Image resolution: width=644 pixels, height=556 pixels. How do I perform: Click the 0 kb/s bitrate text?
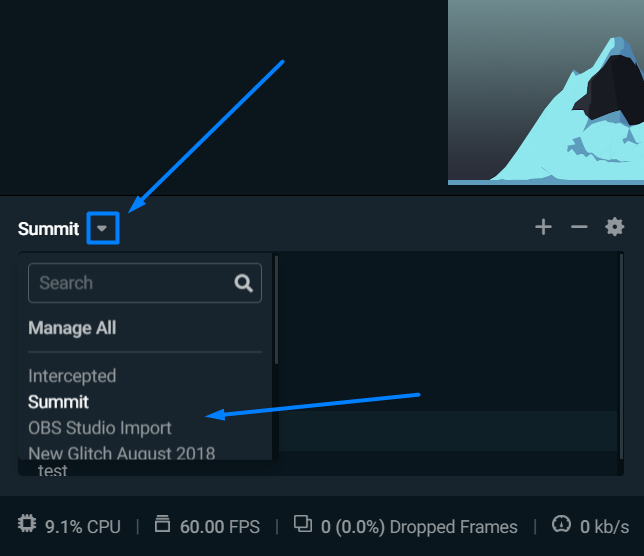pyautogui.click(x=604, y=527)
